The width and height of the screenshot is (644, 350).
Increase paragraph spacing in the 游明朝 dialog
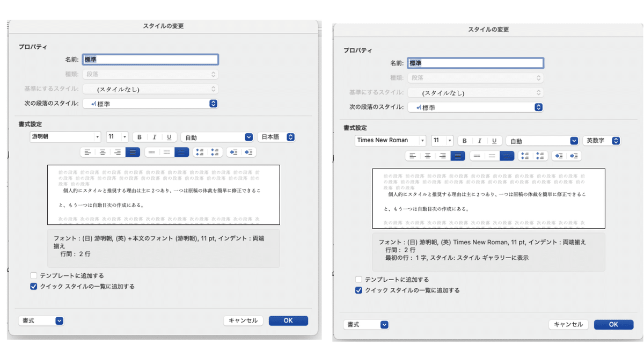(200, 152)
